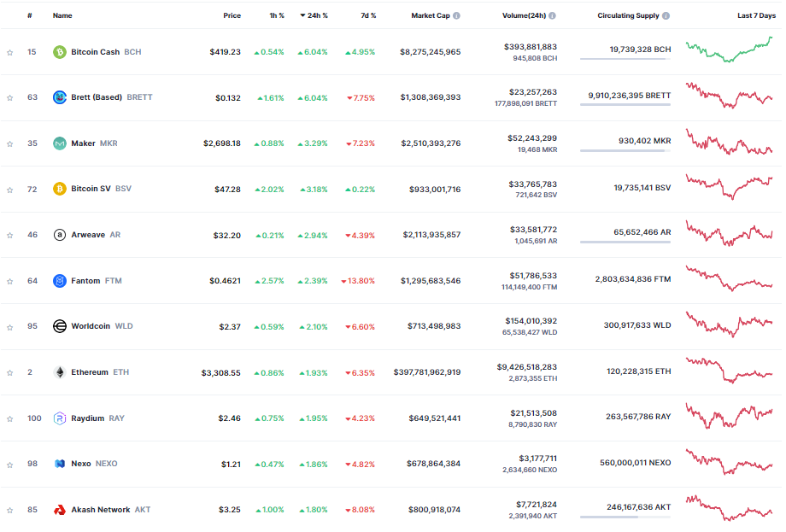Star Arweave to add to watchlist
786x532 pixels.
pos(10,236)
